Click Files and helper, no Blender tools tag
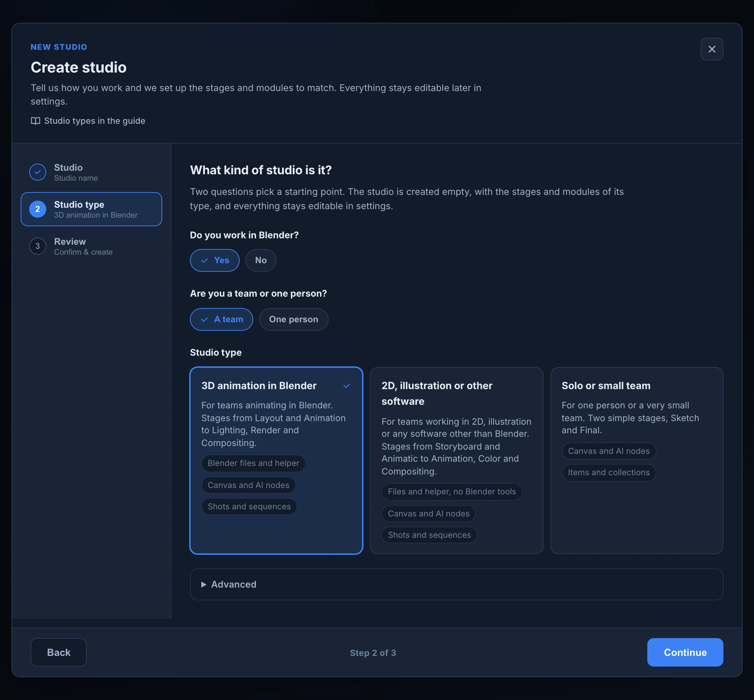The image size is (754, 700). point(452,492)
